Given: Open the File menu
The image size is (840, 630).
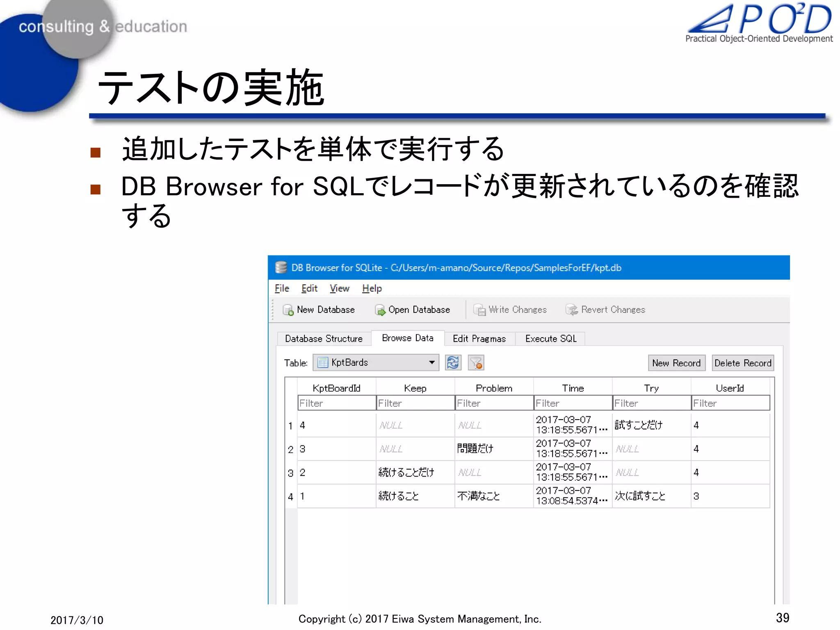Looking at the screenshot, I should pos(282,288).
